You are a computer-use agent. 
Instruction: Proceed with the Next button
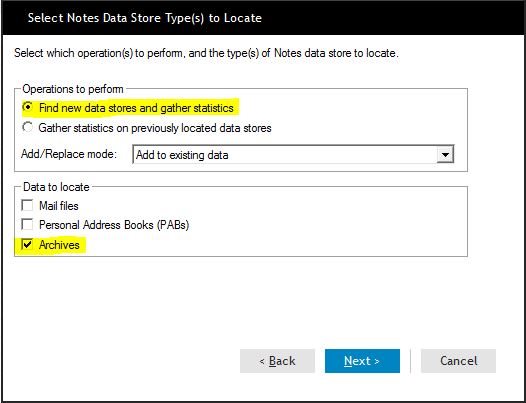point(362,361)
